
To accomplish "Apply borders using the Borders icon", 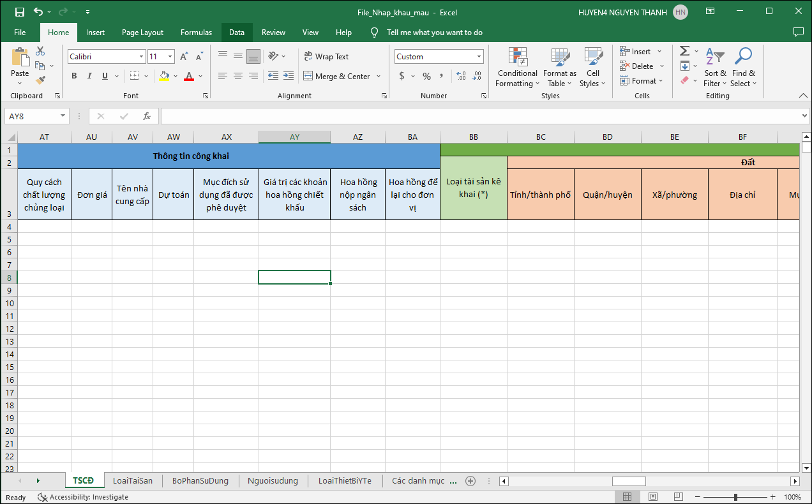I will pyautogui.click(x=134, y=76).
